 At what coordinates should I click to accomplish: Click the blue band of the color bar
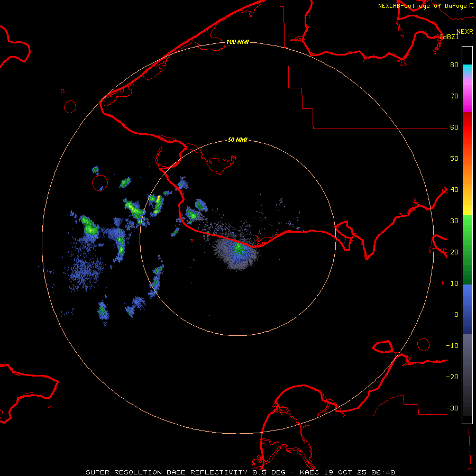467,309
